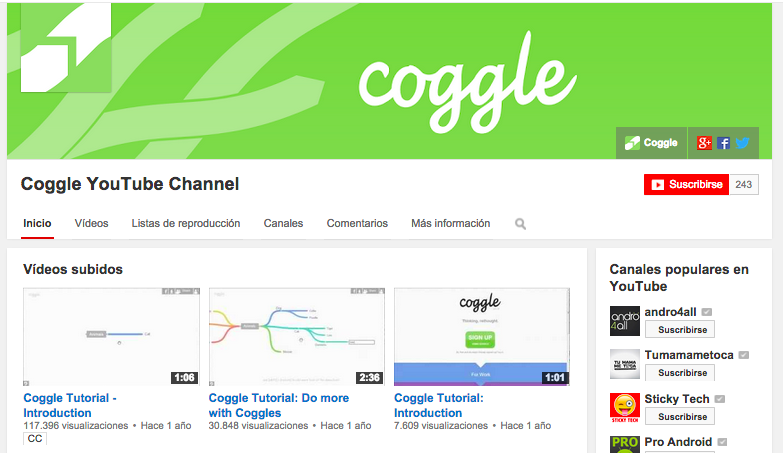Click the Coggle channel avatar logo

66,47
